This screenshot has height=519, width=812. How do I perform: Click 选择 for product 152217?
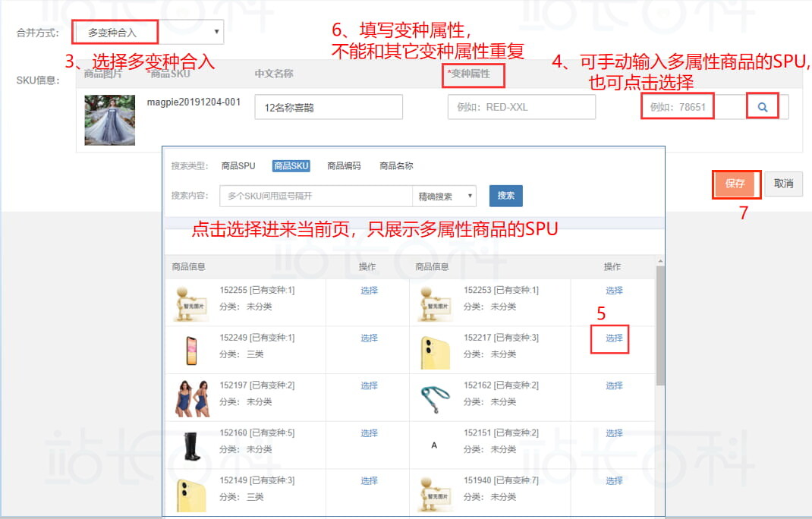coord(614,338)
